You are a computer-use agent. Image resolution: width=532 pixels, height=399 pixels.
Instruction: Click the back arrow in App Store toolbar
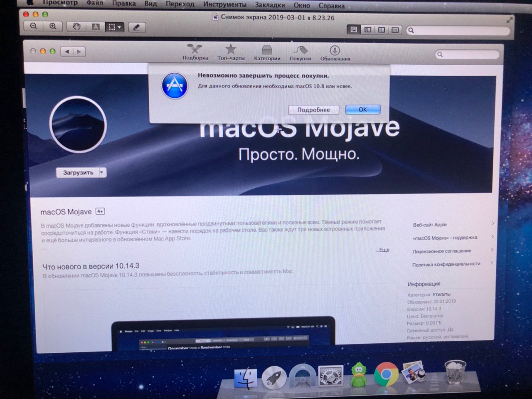pyautogui.click(x=67, y=52)
